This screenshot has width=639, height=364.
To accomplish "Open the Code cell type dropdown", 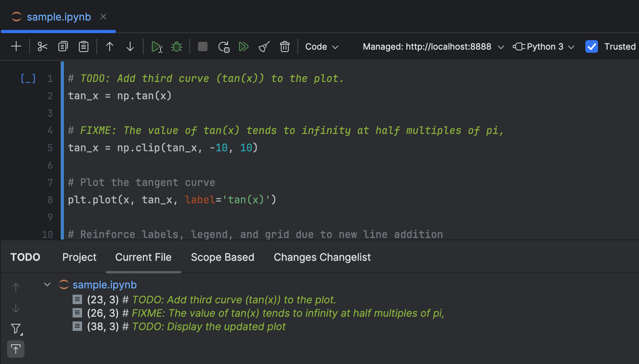I will [321, 46].
